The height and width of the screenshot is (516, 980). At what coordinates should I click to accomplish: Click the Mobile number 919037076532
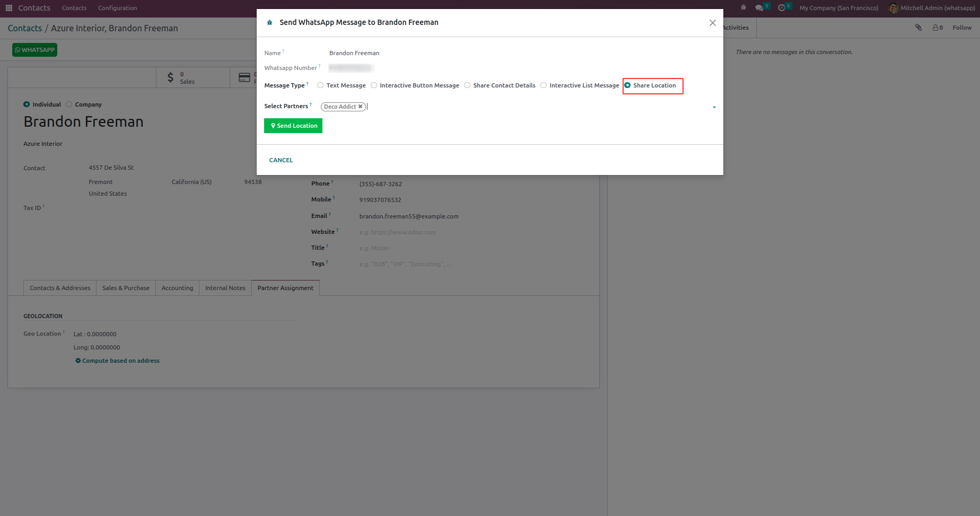(380, 200)
